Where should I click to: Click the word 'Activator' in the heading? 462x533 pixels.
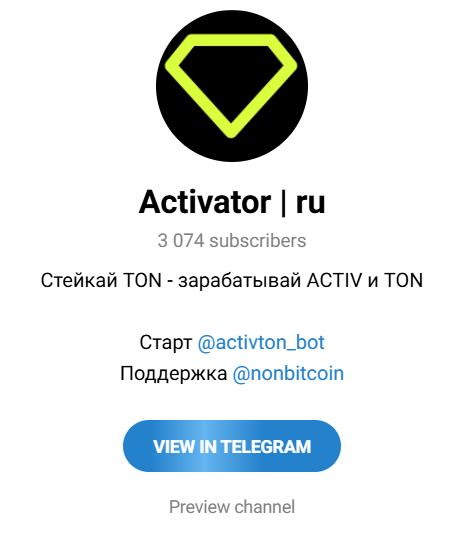tap(205, 202)
